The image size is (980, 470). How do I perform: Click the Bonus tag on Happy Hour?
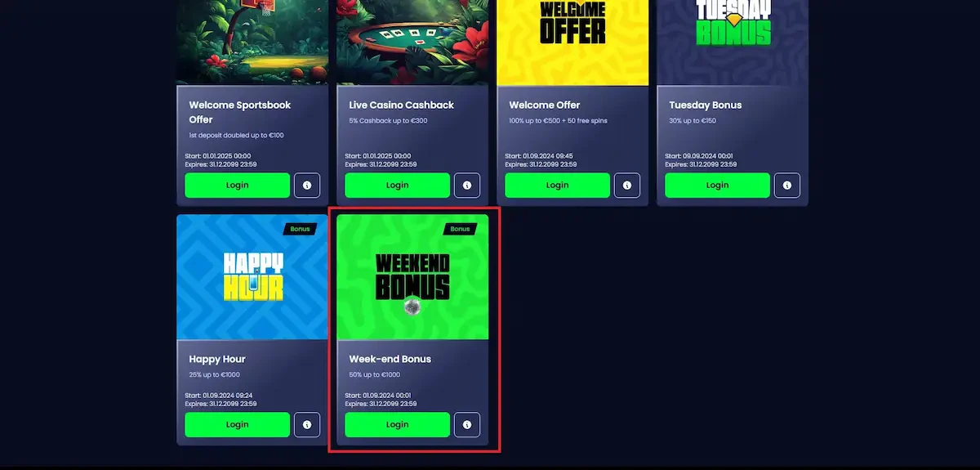300,230
